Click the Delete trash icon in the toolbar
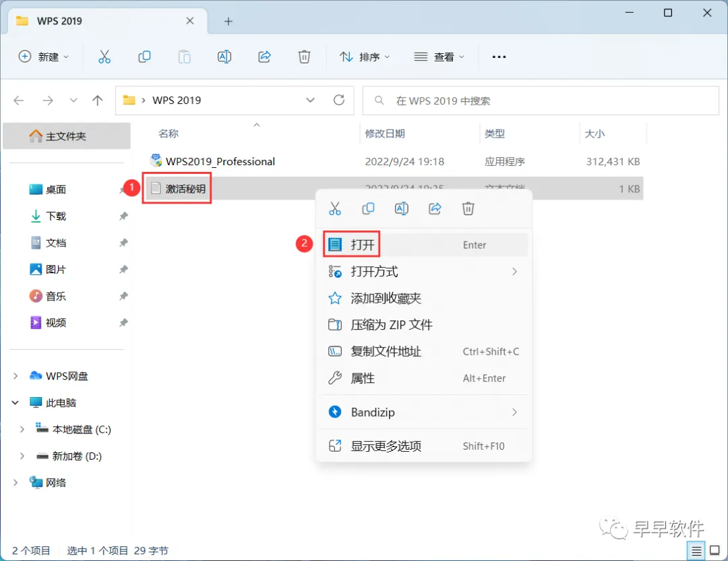The image size is (728, 561). tap(304, 57)
